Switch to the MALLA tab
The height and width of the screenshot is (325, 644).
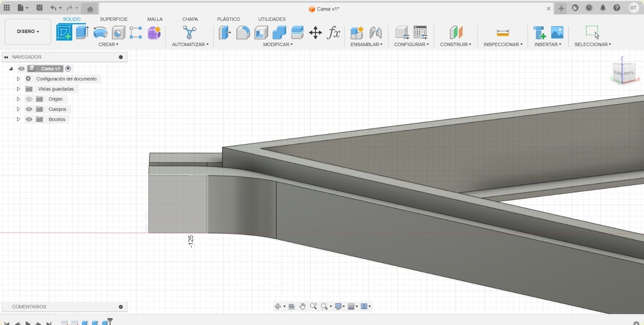tap(155, 19)
